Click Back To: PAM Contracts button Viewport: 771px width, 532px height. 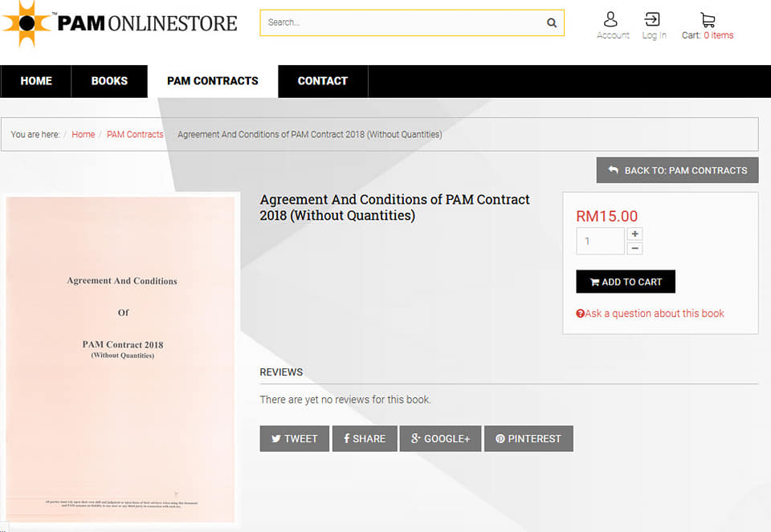[677, 170]
